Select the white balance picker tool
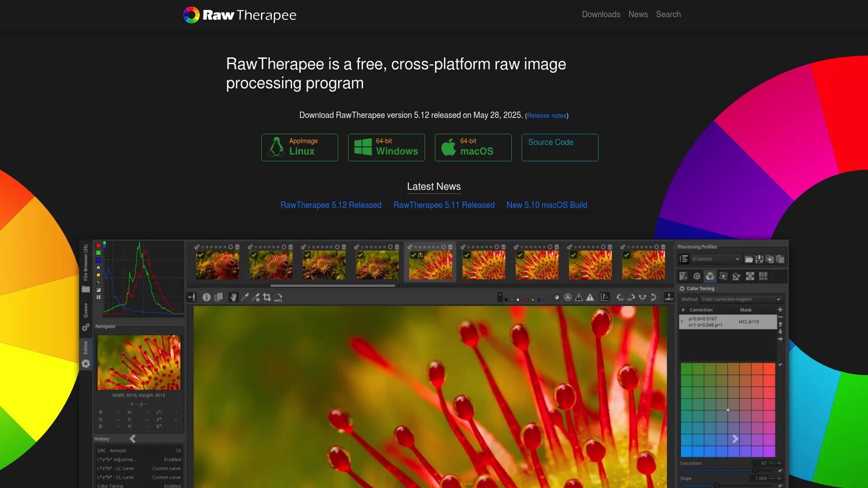The height and width of the screenshot is (488, 868). 245,297
